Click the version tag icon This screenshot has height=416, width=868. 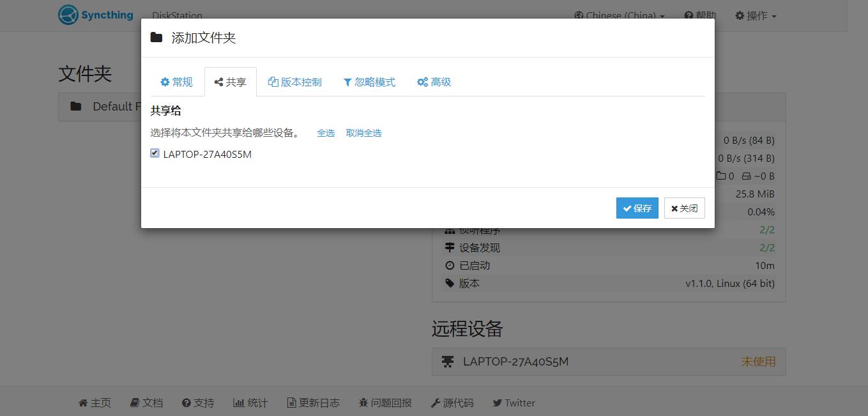point(450,283)
